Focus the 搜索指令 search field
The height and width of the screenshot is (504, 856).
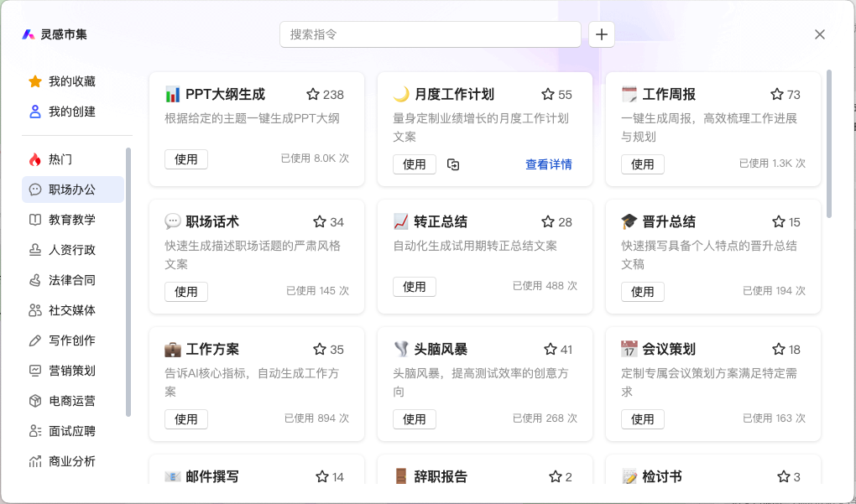point(431,34)
